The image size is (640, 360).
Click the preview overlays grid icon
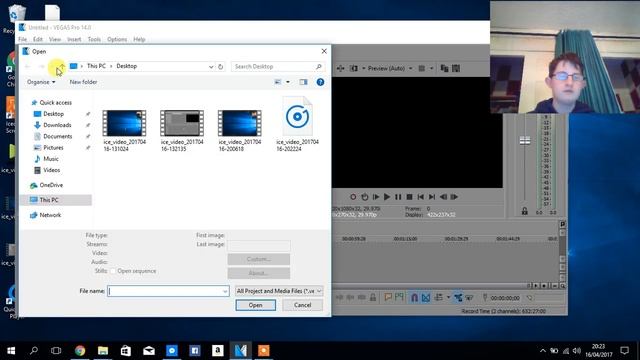pos(422,69)
